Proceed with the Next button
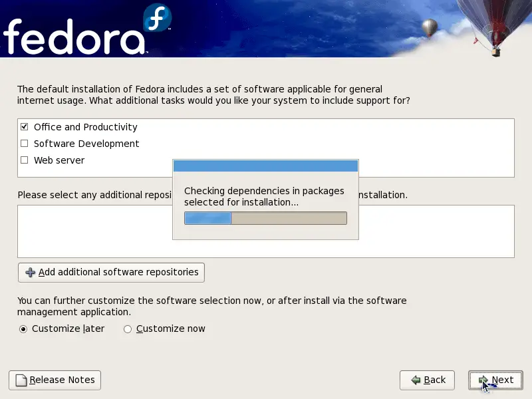532x399 pixels. (495, 380)
